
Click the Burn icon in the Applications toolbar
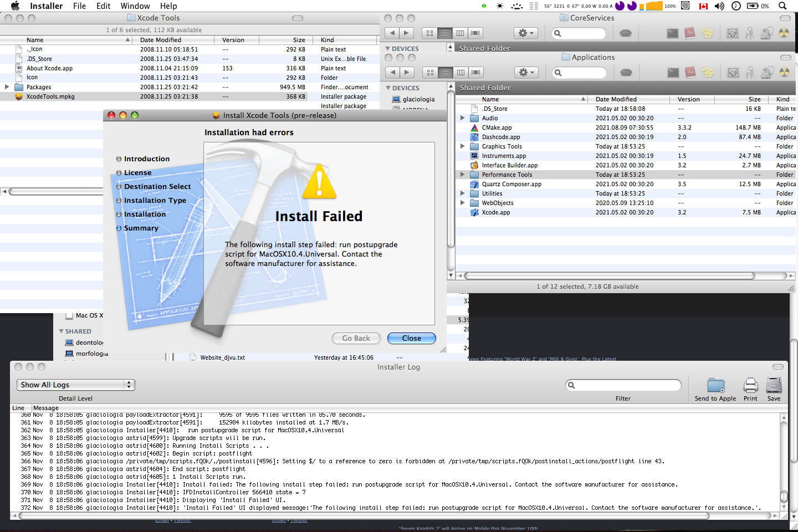click(784, 73)
